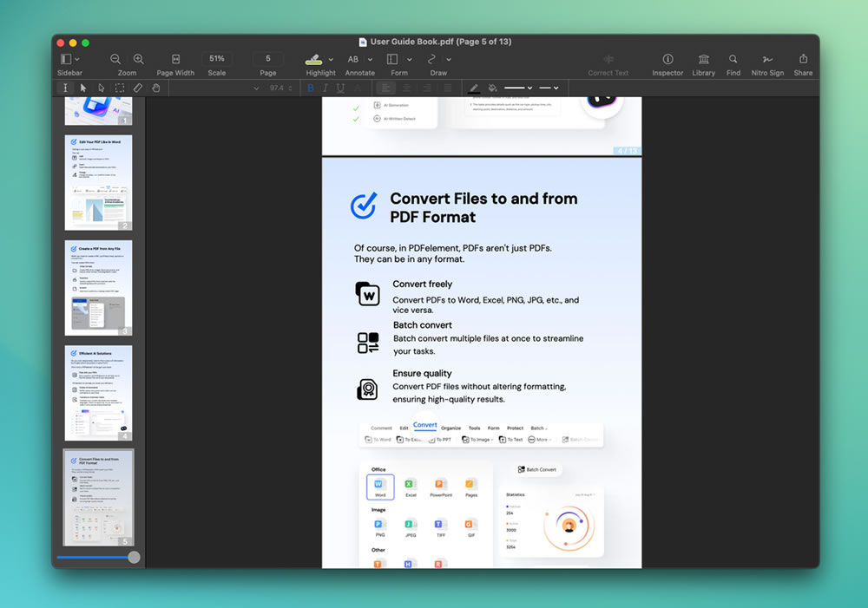This screenshot has width=868, height=608.
Task: Center align text
Action: (406, 88)
